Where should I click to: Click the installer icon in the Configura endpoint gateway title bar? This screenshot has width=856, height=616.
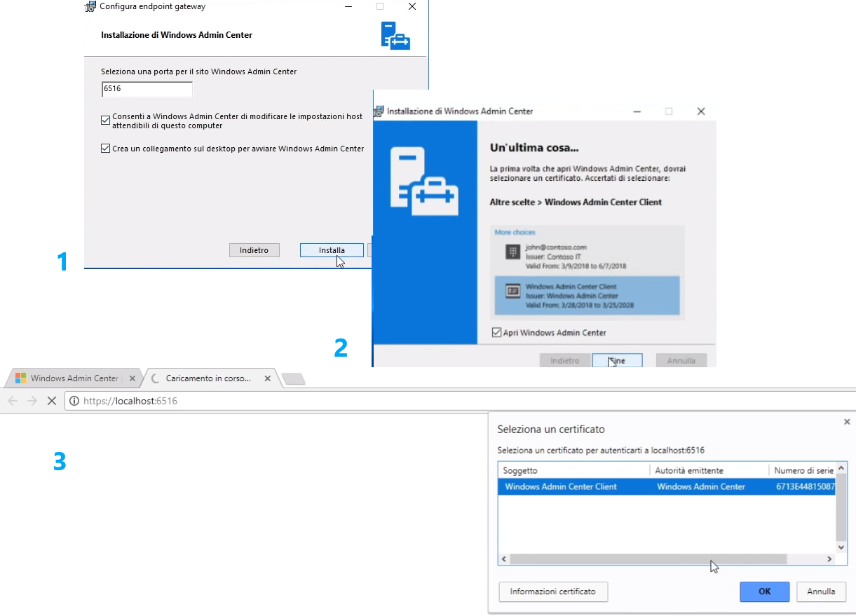tap(90, 6)
